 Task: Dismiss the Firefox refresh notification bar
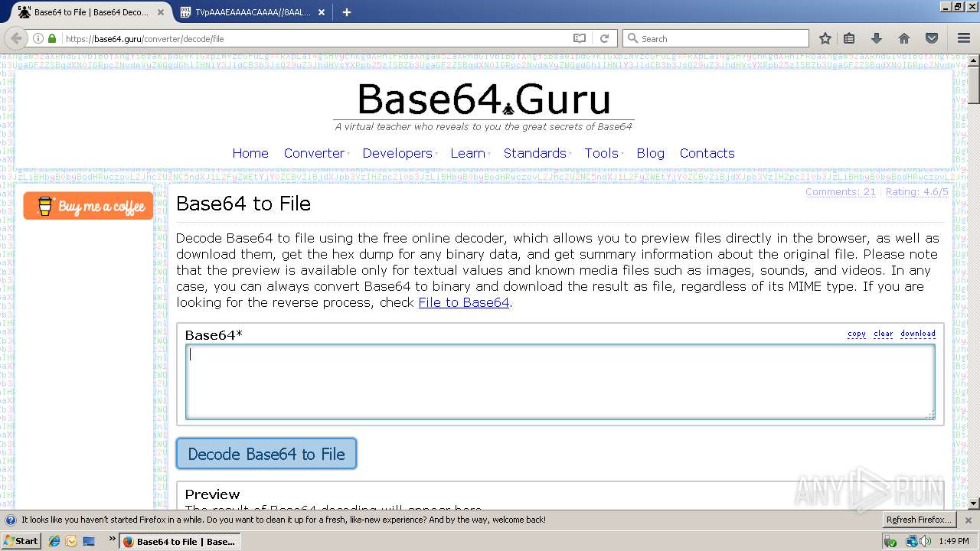[968, 520]
